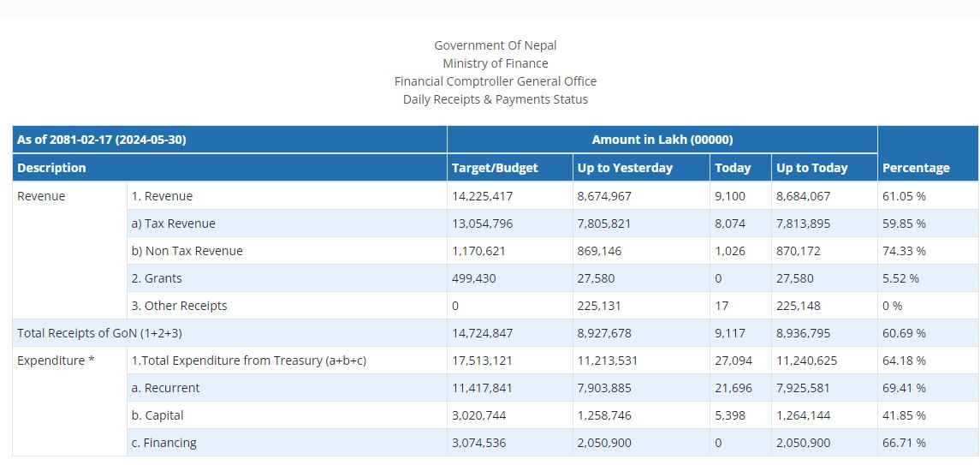The image size is (980, 465).
Task: Click the 'b) Non Tax Revenue' row label
Action: pyautogui.click(x=187, y=251)
